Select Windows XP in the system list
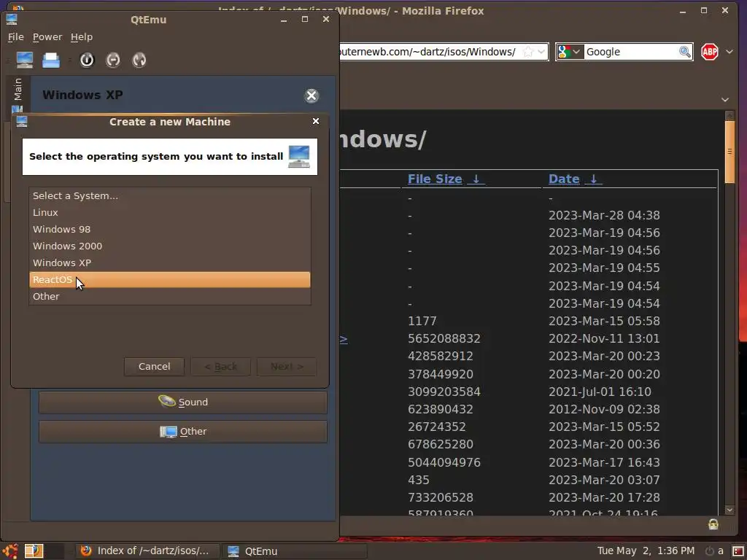 pyautogui.click(x=169, y=262)
